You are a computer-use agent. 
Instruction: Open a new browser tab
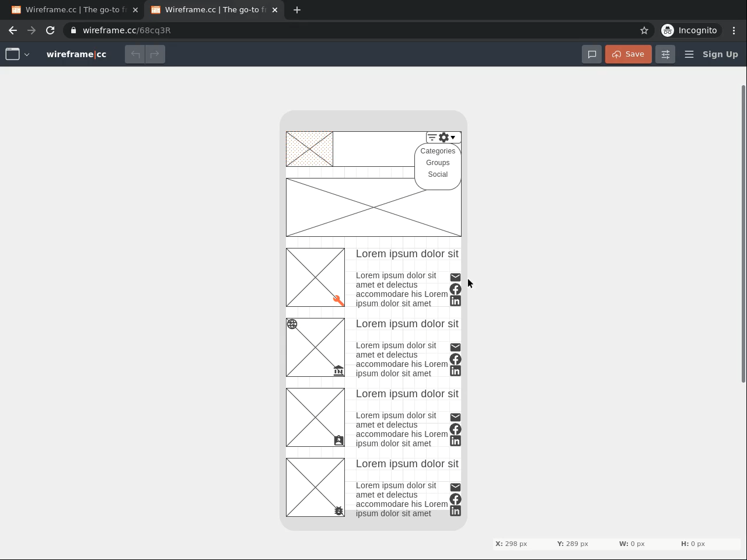297,10
